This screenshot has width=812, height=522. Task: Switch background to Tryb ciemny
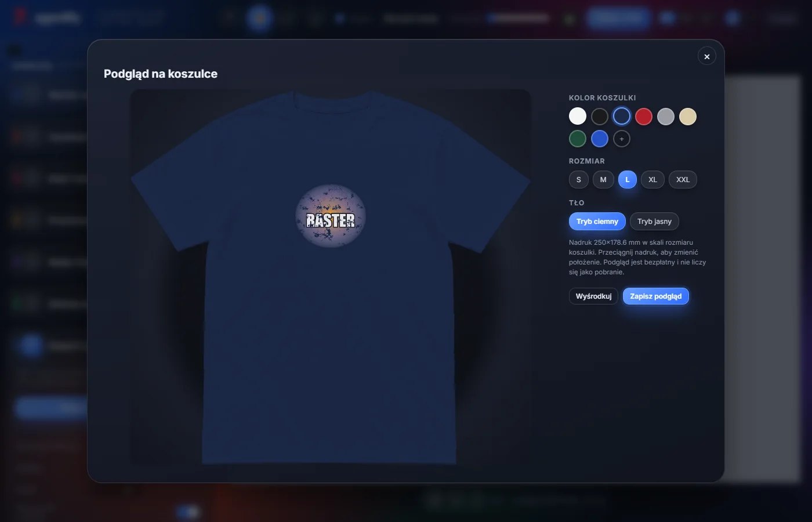pos(597,222)
